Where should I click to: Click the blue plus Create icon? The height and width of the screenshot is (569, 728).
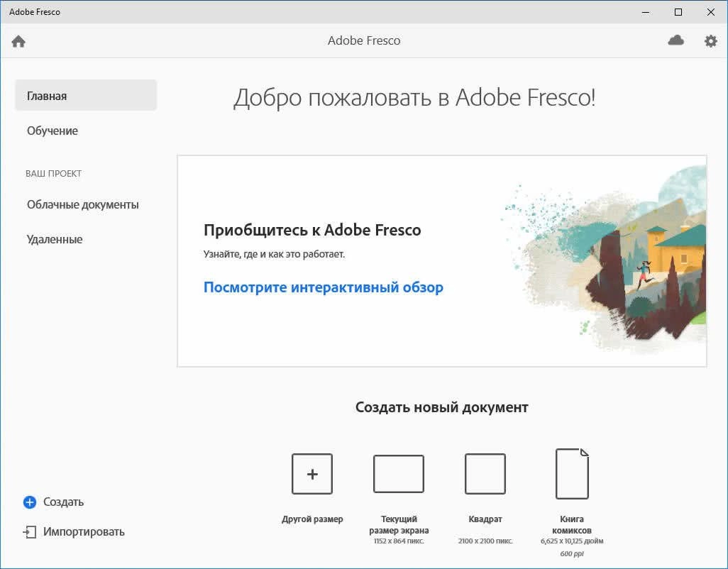(30, 502)
